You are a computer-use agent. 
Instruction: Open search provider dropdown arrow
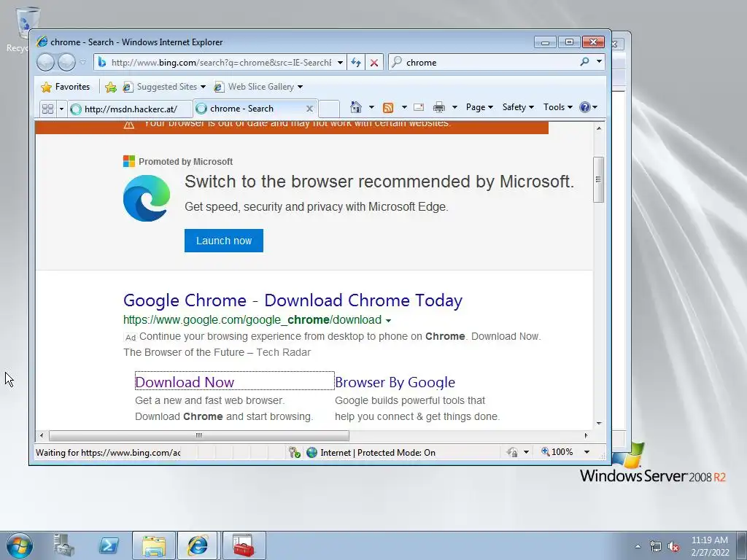[x=599, y=62]
